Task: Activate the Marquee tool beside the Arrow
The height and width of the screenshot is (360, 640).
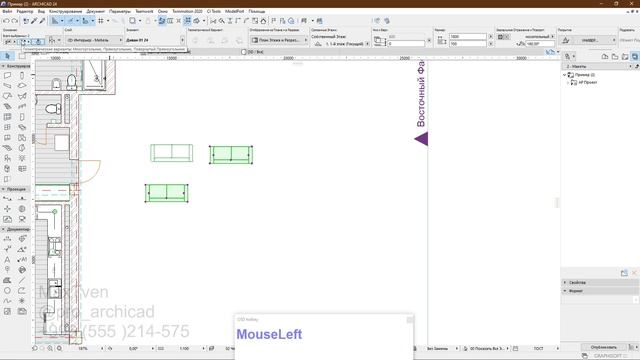Action: click(22, 56)
